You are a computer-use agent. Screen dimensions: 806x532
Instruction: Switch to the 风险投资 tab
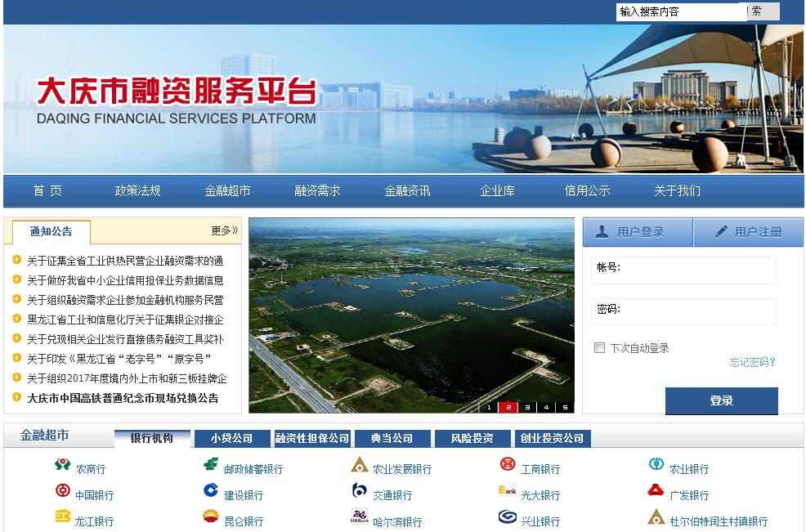pyautogui.click(x=472, y=439)
